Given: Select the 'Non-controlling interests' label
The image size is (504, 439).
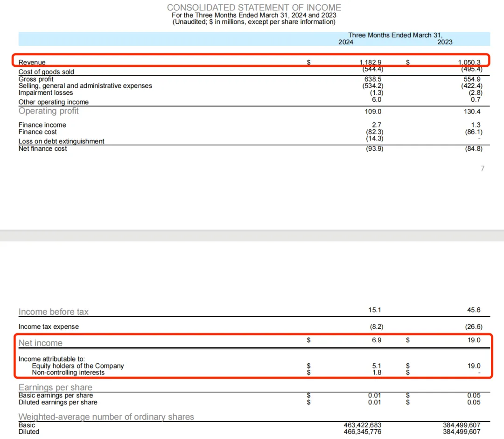Looking at the screenshot, I should click(x=68, y=372).
